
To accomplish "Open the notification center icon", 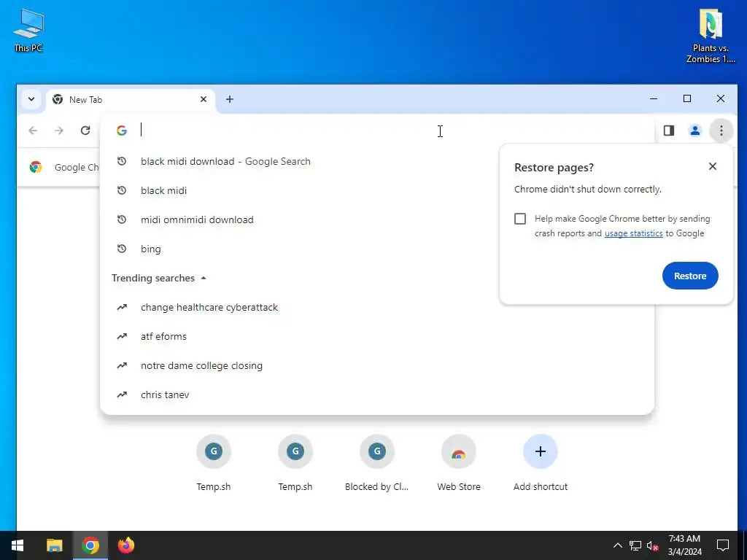I will click(x=723, y=545).
